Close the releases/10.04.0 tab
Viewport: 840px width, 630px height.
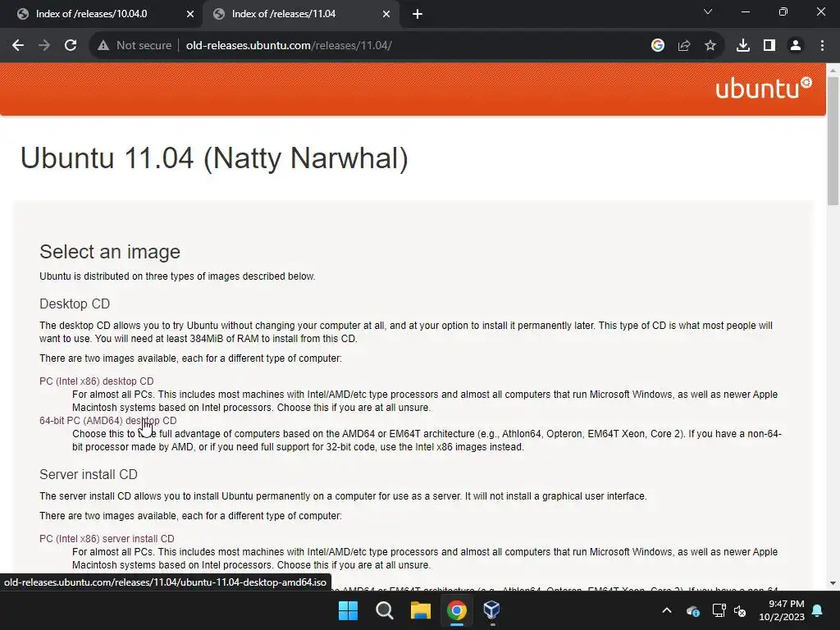click(x=189, y=14)
